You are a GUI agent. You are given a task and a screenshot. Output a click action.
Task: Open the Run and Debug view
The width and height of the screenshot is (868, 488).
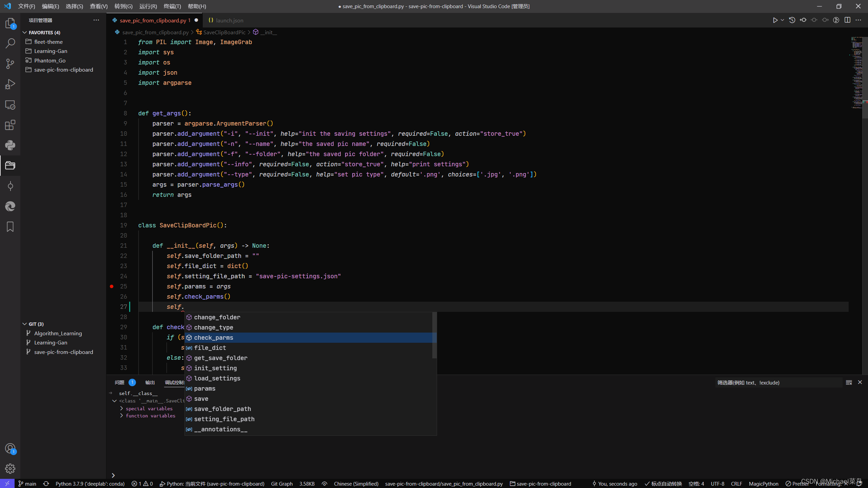[10, 84]
